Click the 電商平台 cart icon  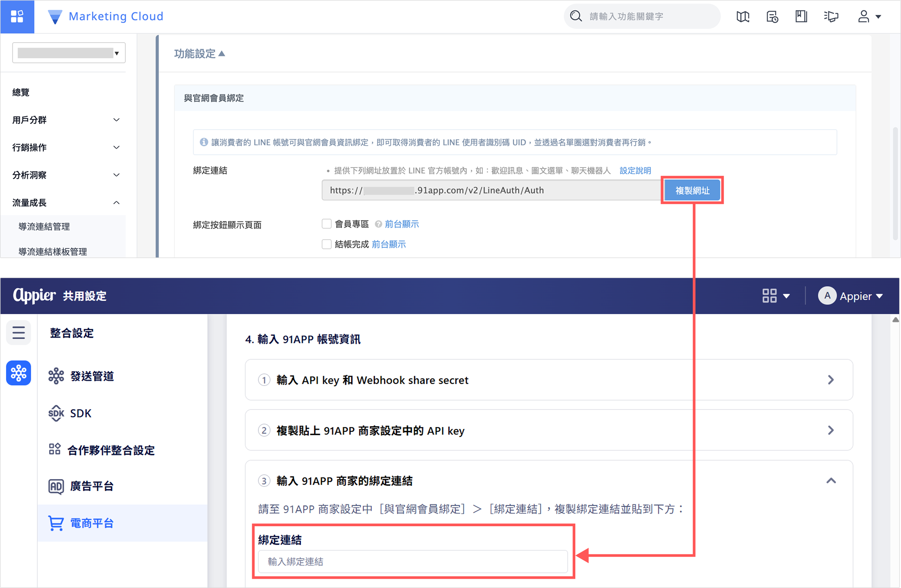pos(56,523)
